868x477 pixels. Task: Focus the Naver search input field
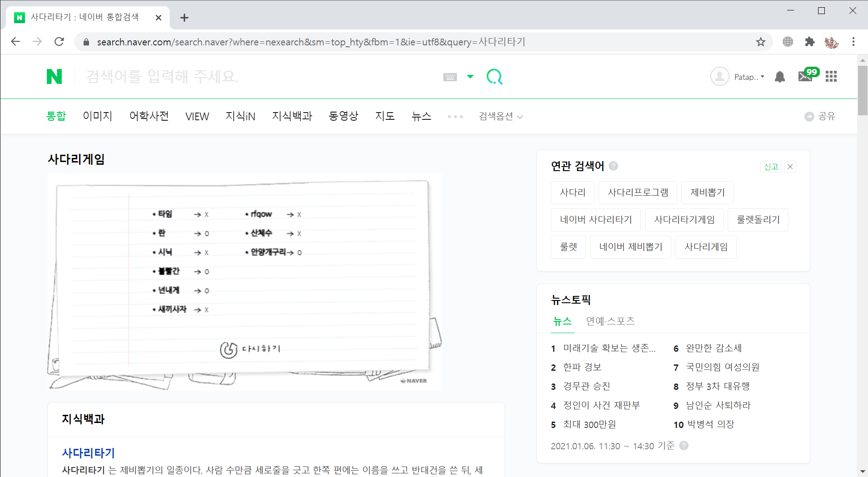[x=259, y=77]
